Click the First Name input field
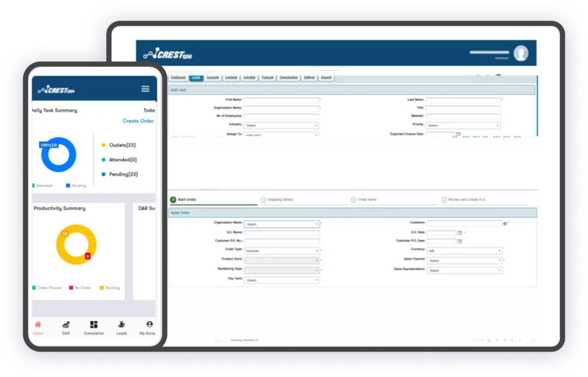 pos(281,100)
